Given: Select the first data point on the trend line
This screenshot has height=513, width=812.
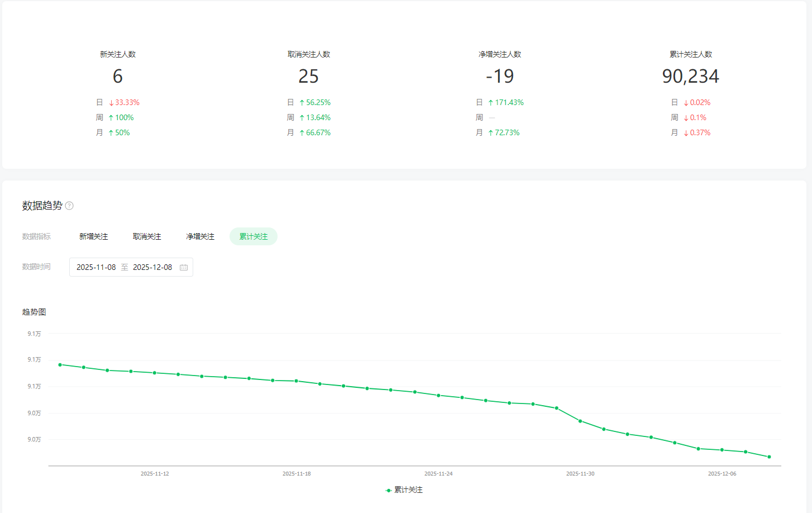Looking at the screenshot, I should point(60,364).
